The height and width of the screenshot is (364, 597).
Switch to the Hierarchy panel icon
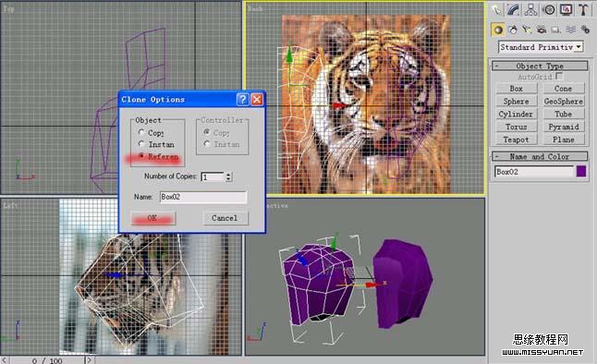pos(530,10)
